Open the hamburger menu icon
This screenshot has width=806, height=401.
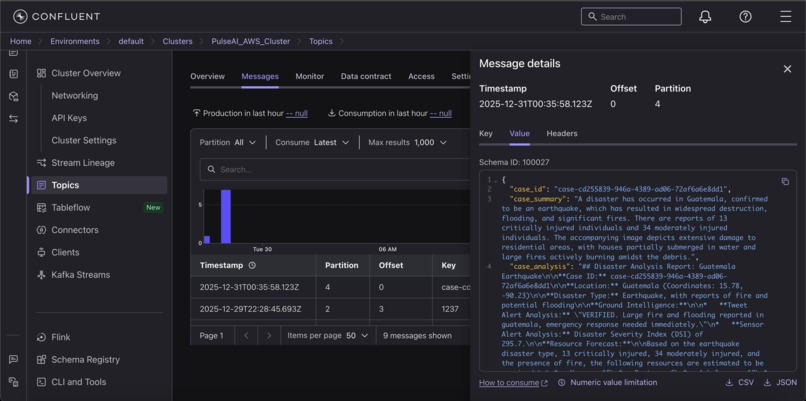tap(785, 16)
